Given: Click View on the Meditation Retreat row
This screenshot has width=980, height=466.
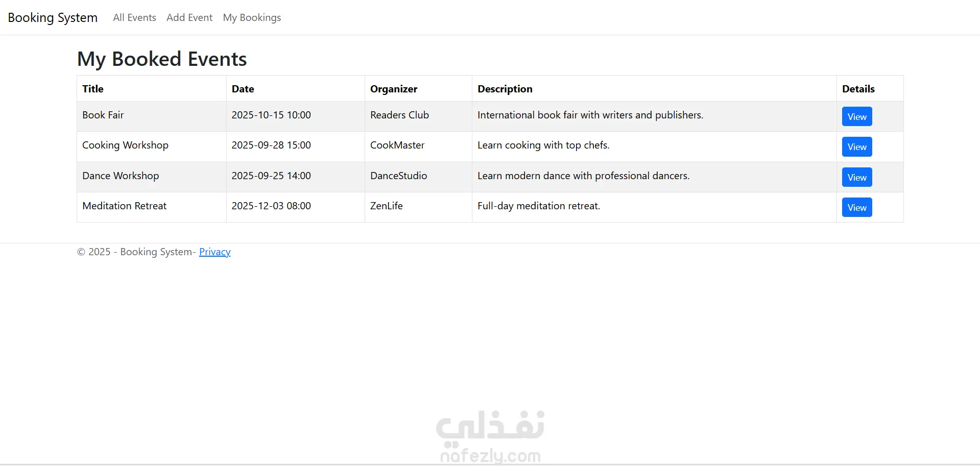Looking at the screenshot, I should (856, 207).
